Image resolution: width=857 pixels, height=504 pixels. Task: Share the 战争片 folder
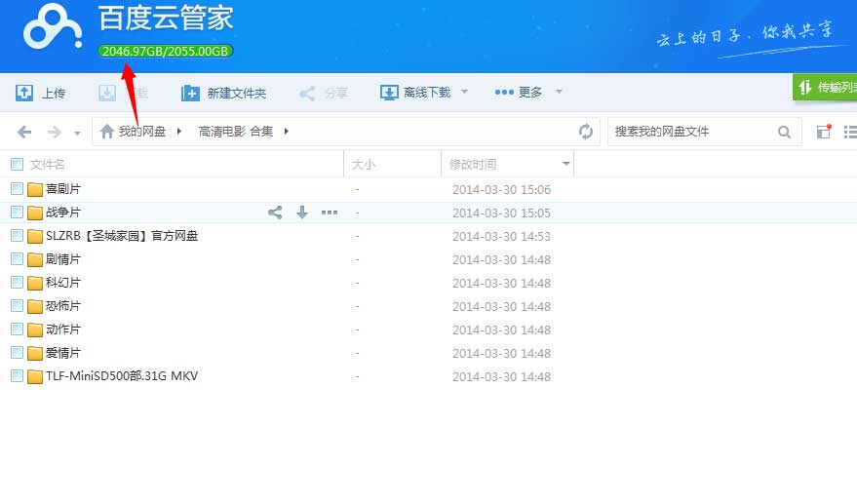point(275,213)
